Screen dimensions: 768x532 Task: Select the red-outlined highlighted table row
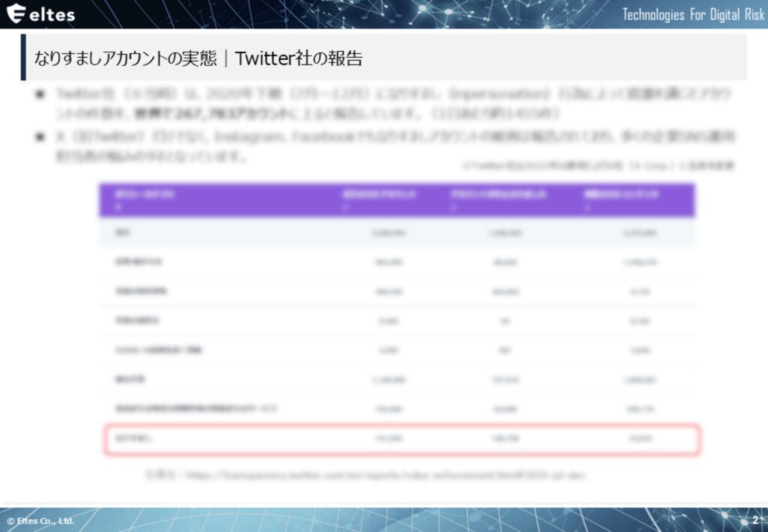pos(402,440)
